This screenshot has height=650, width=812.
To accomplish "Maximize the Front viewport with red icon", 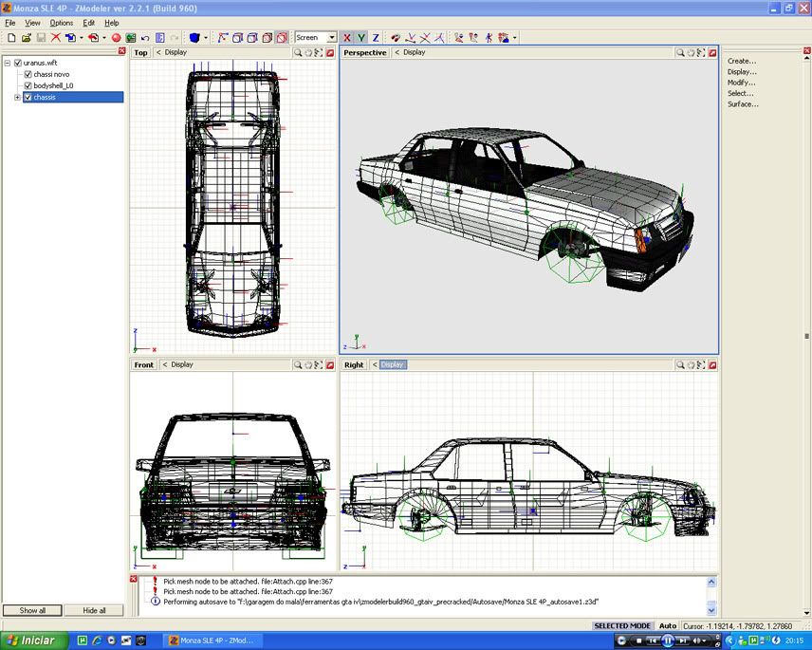I will [x=329, y=364].
